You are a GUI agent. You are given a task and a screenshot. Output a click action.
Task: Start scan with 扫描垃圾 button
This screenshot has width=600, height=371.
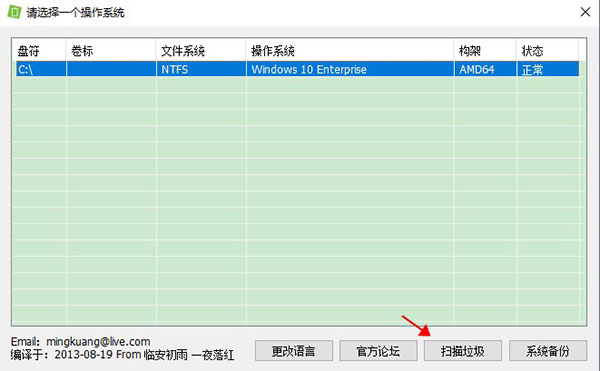tap(463, 351)
